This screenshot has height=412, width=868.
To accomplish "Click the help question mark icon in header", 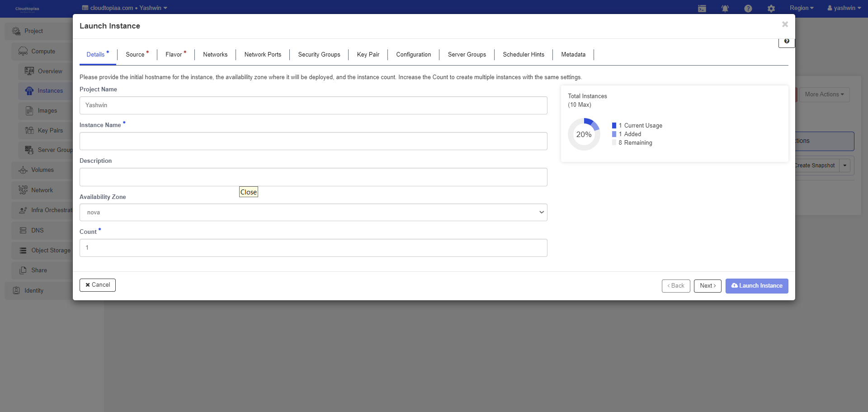I will tap(748, 9).
